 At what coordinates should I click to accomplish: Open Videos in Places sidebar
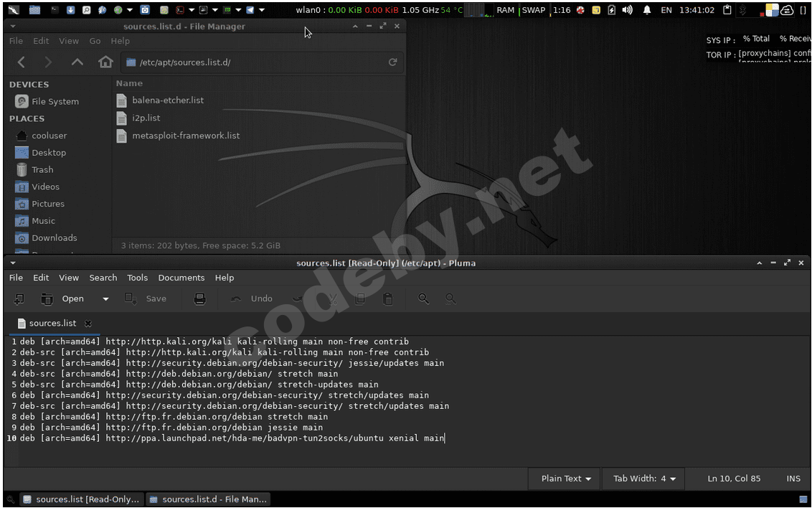click(x=38, y=187)
